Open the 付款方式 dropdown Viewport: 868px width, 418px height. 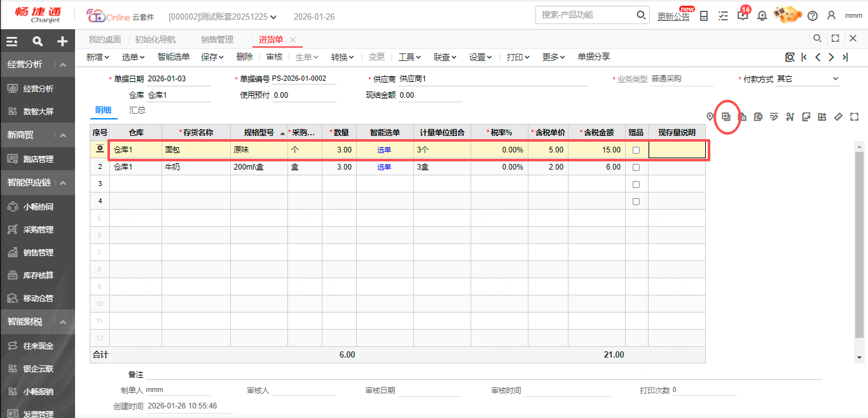click(835, 79)
